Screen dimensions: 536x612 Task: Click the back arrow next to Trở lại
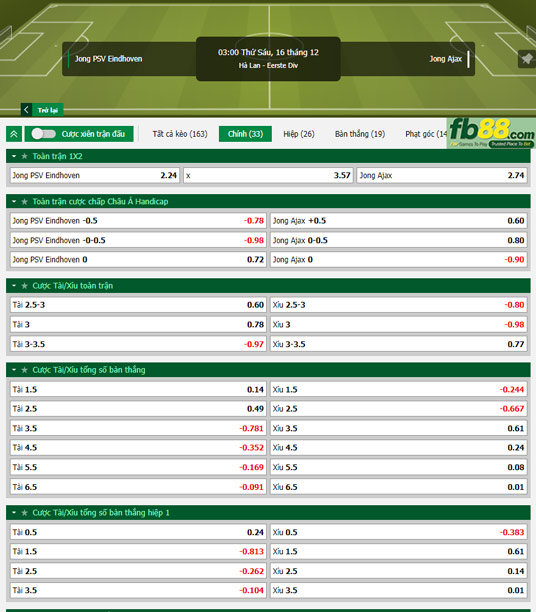26,110
